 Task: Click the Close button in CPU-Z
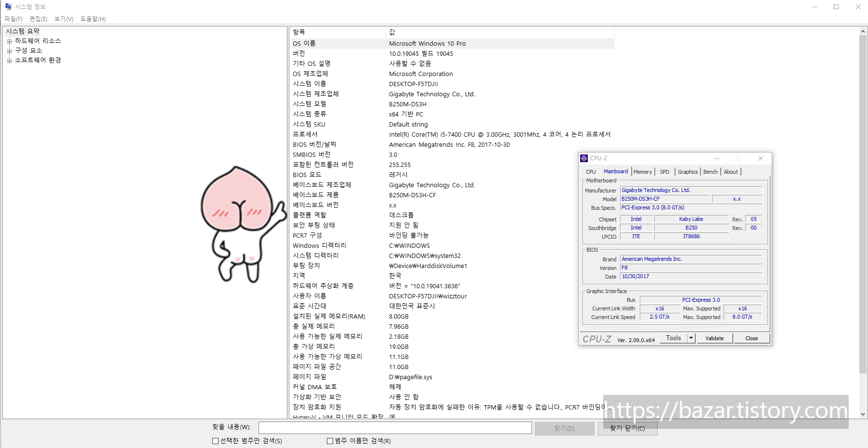tap(751, 338)
